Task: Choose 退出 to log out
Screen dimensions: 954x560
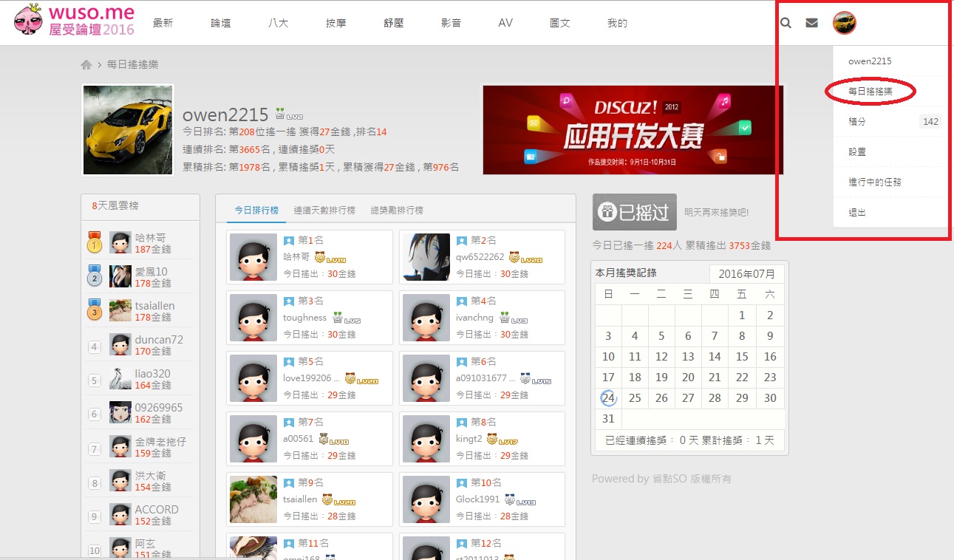Action: (857, 212)
